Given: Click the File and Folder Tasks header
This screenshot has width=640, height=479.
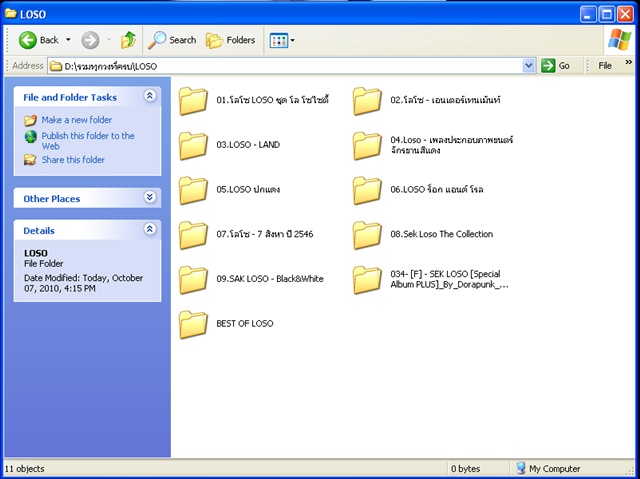Looking at the screenshot, I should [x=70, y=98].
